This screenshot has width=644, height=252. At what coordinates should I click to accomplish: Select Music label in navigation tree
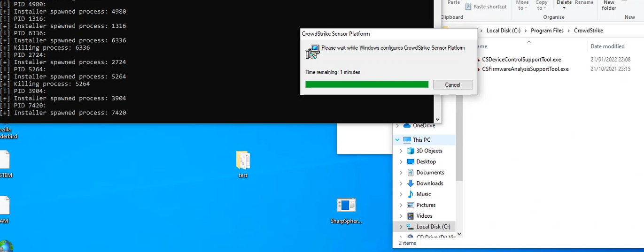[x=424, y=194]
